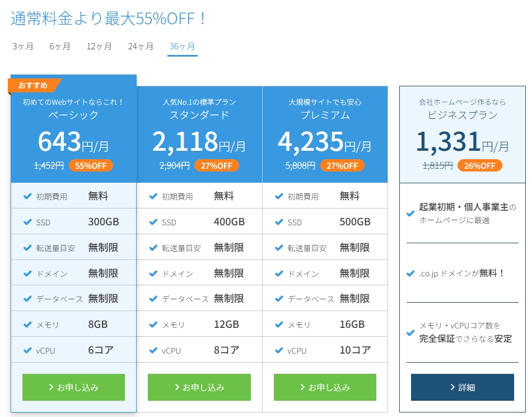Select the 36ヶ月 pricing tab

point(183,47)
